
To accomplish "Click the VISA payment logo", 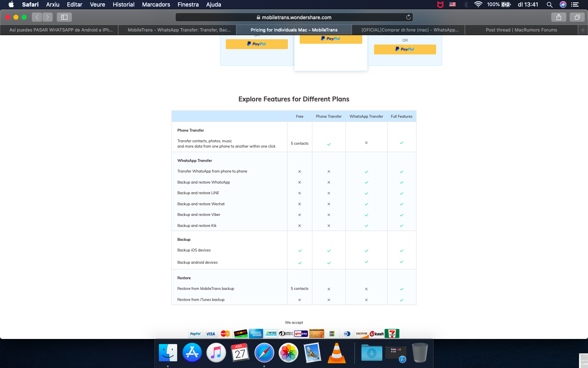I will pos(211,334).
